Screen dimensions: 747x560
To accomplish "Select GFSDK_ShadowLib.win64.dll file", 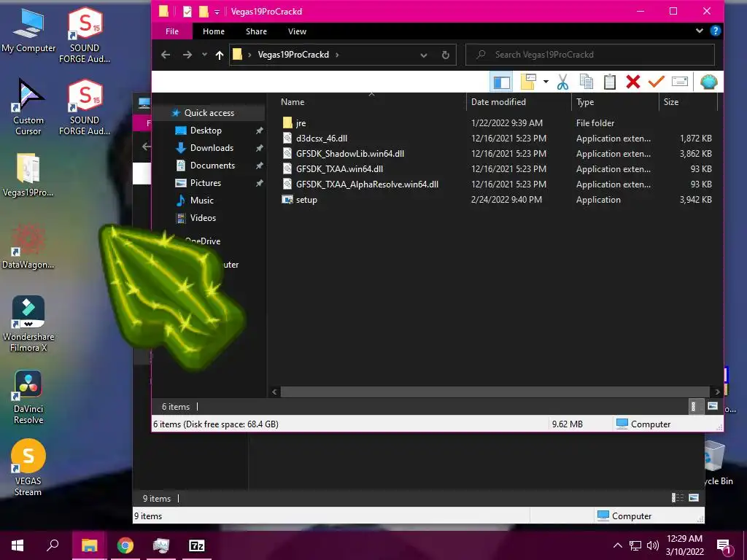I will (349, 154).
